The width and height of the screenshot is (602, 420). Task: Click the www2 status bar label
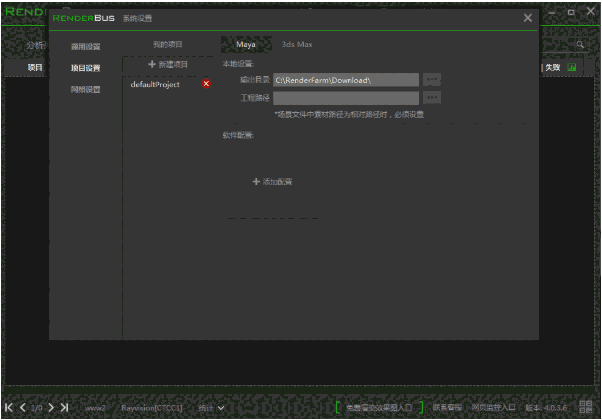click(95, 408)
